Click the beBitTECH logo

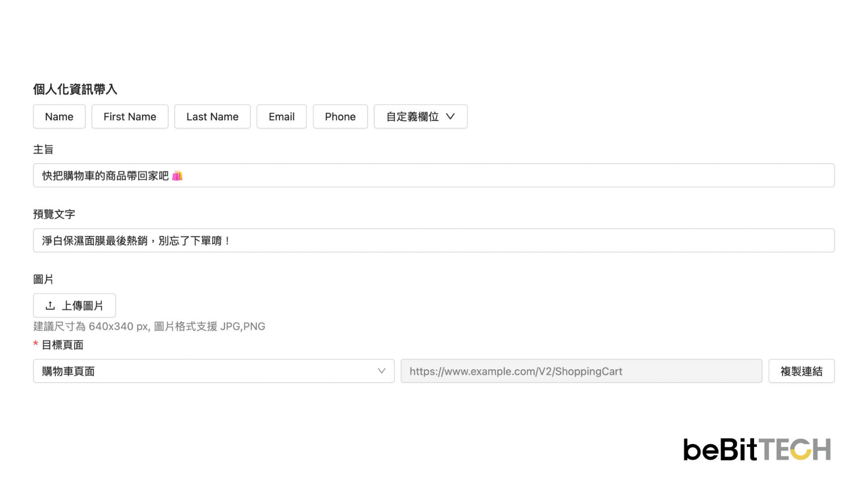(757, 450)
